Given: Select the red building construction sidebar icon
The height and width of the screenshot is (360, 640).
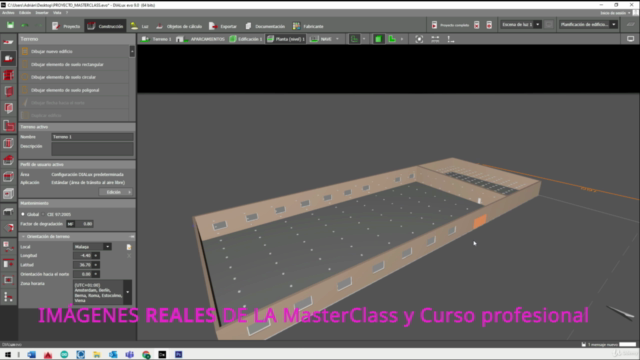Looking at the screenshot, I should click(8, 75).
